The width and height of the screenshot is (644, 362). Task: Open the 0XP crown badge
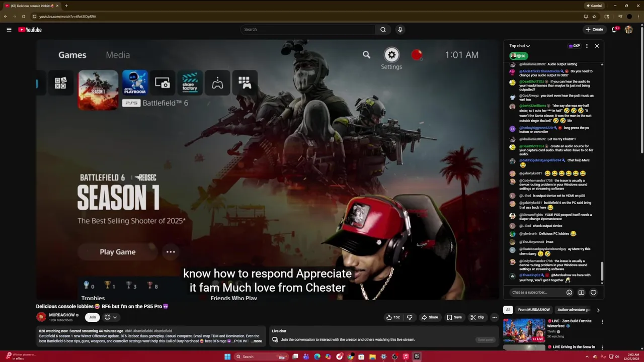(x=574, y=46)
